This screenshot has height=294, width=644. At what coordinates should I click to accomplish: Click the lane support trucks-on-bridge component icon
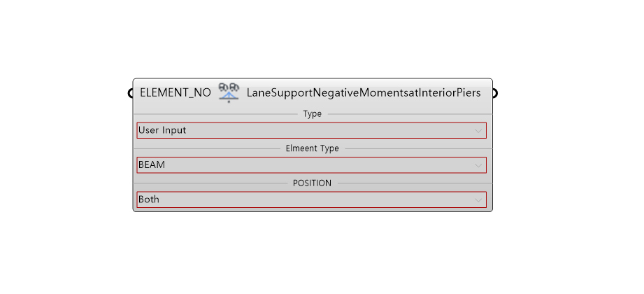pyautogui.click(x=229, y=92)
